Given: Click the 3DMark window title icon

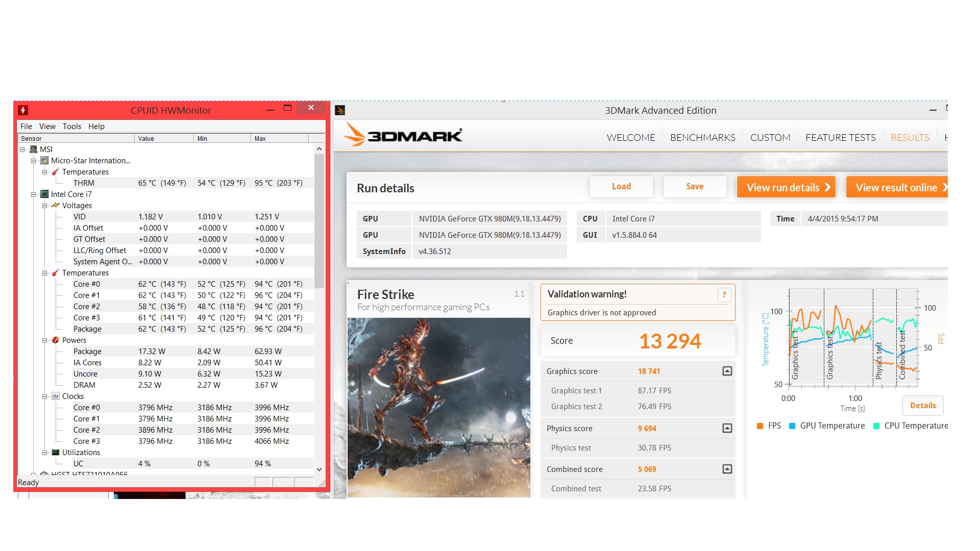Looking at the screenshot, I should (340, 110).
